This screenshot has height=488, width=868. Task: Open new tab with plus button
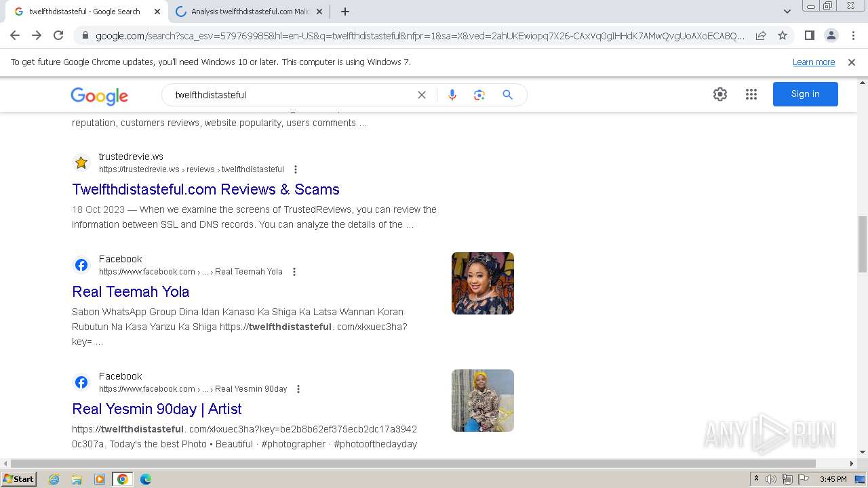click(344, 12)
